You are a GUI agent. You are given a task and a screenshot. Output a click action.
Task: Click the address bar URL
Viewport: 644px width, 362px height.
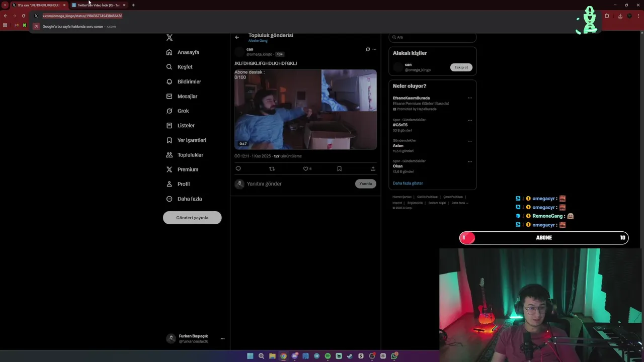[83, 16]
